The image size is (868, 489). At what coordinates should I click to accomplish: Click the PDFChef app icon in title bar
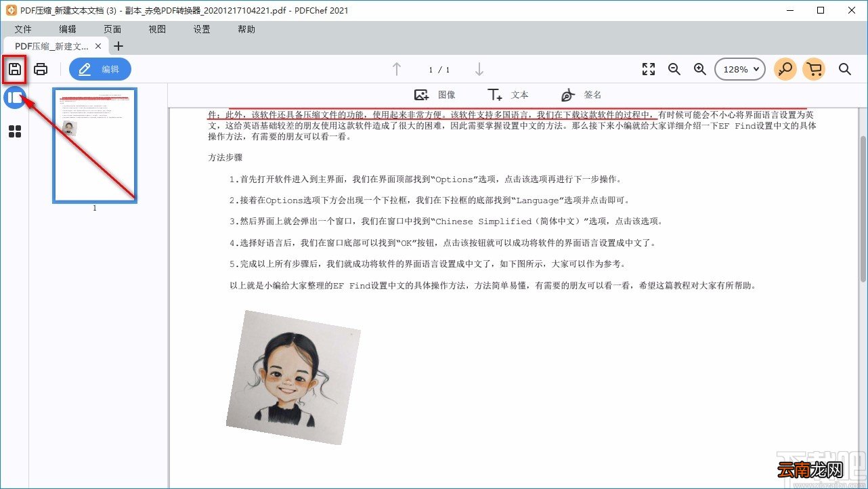10,10
